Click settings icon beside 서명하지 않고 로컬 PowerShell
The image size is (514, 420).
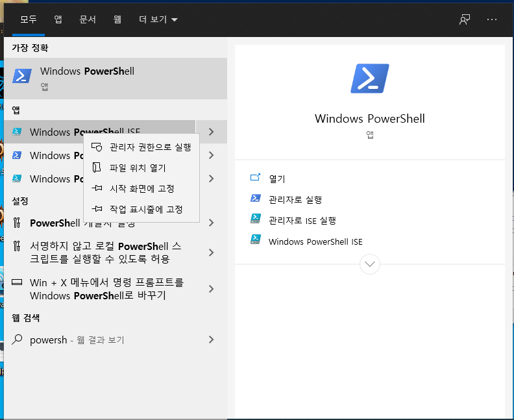pos(17,246)
